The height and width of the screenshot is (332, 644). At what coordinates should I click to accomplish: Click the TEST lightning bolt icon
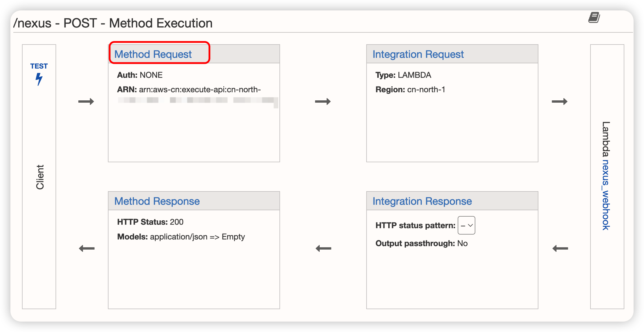(39, 79)
